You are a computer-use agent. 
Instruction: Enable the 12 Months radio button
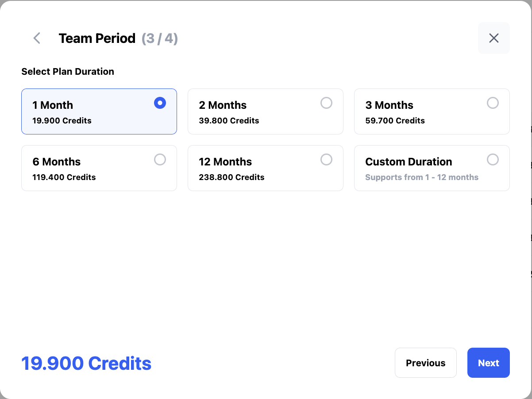pyautogui.click(x=326, y=160)
